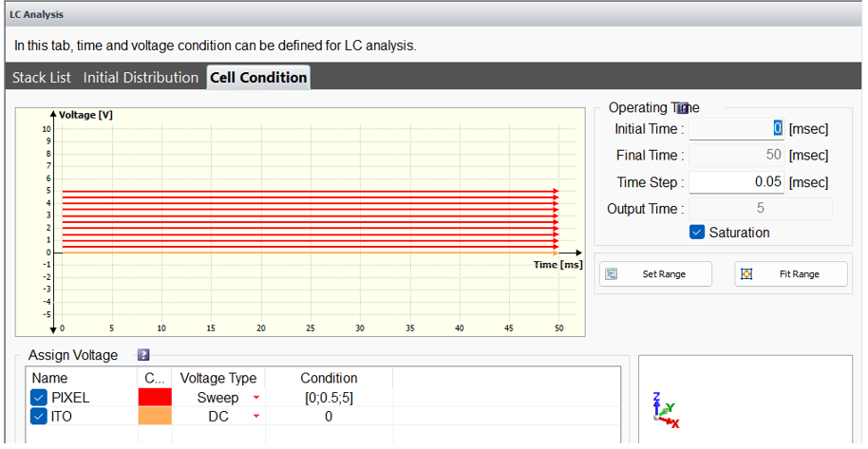Viewport: 868px width, 449px height.
Task: Edit the PIXEL sweep condition cell [0;0.5;5]
Action: click(x=329, y=398)
